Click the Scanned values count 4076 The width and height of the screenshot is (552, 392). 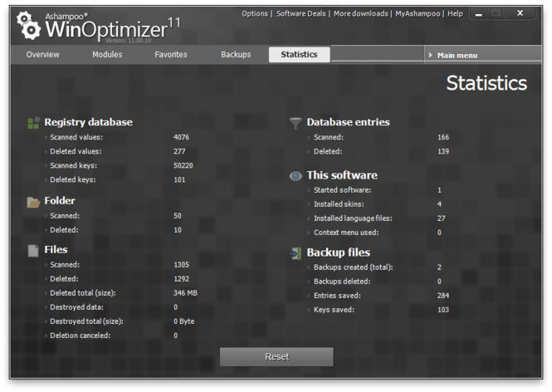[x=181, y=137]
